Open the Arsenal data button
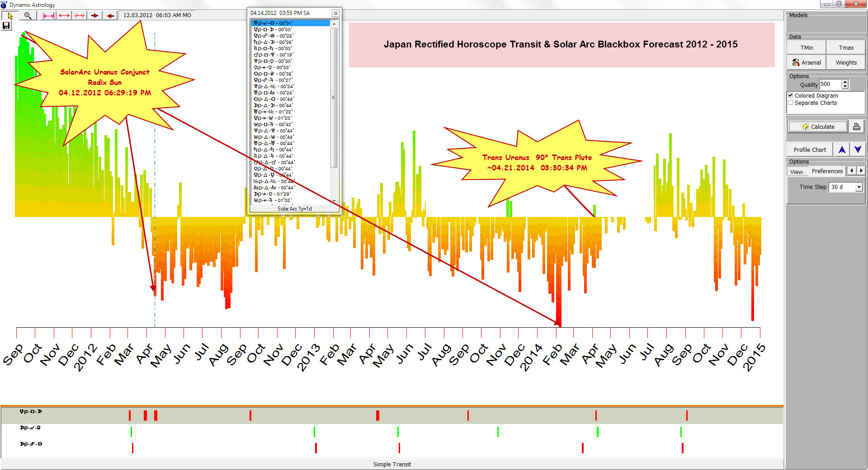This screenshot has width=868, height=470. 807,63
